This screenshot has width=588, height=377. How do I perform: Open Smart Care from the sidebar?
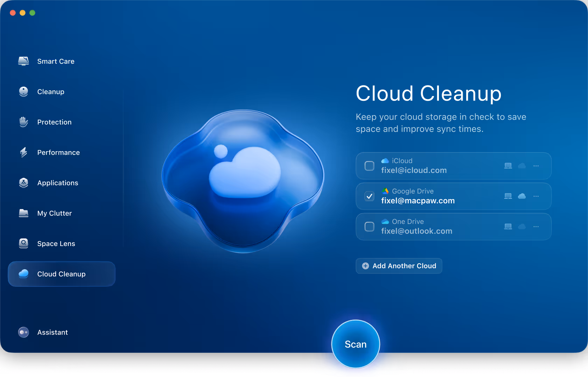coord(62,61)
